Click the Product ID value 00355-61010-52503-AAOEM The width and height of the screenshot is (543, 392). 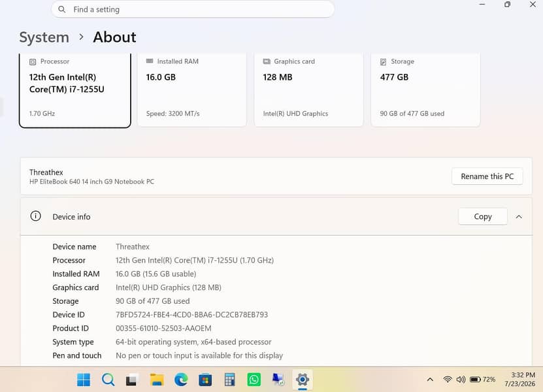pos(163,328)
